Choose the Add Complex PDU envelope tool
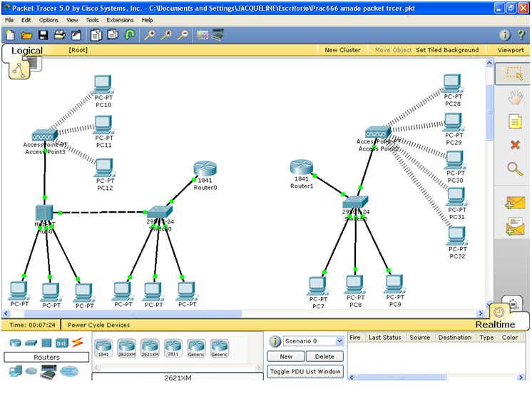 (x=515, y=226)
